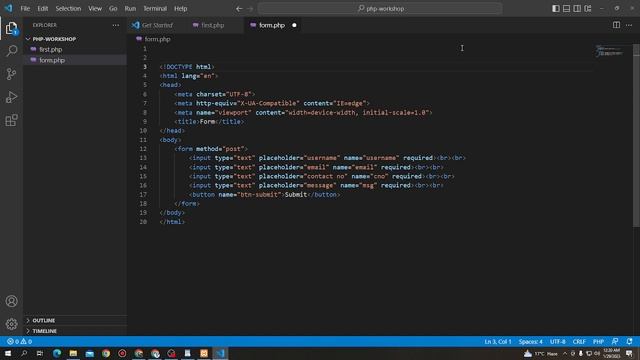
Task: Open the Edit menu
Action: (x=43, y=9)
